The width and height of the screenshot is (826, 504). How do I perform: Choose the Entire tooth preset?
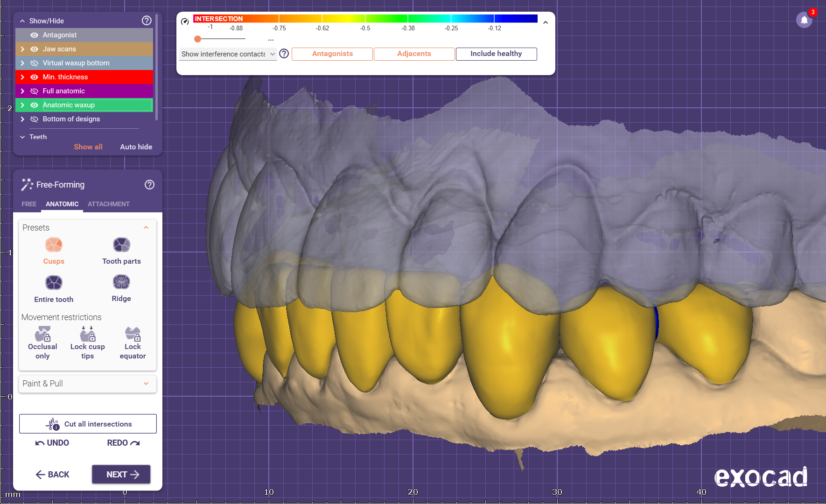tap(54, 283)
